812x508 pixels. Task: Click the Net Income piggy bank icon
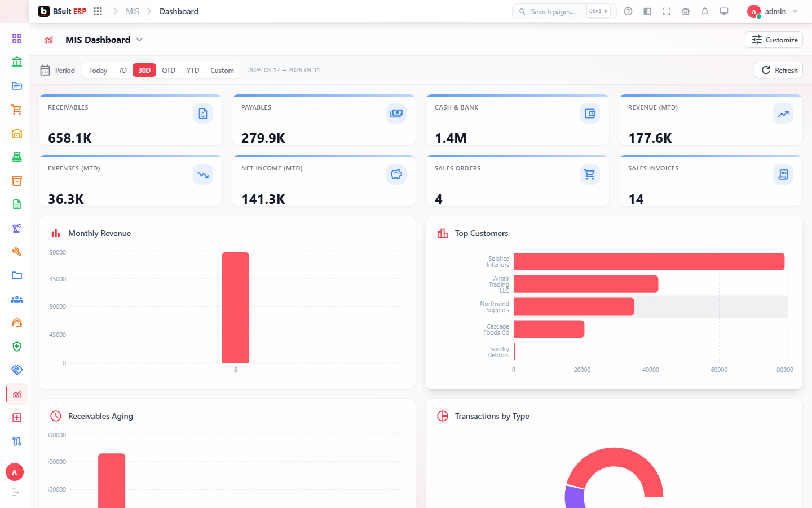point(396,174)
